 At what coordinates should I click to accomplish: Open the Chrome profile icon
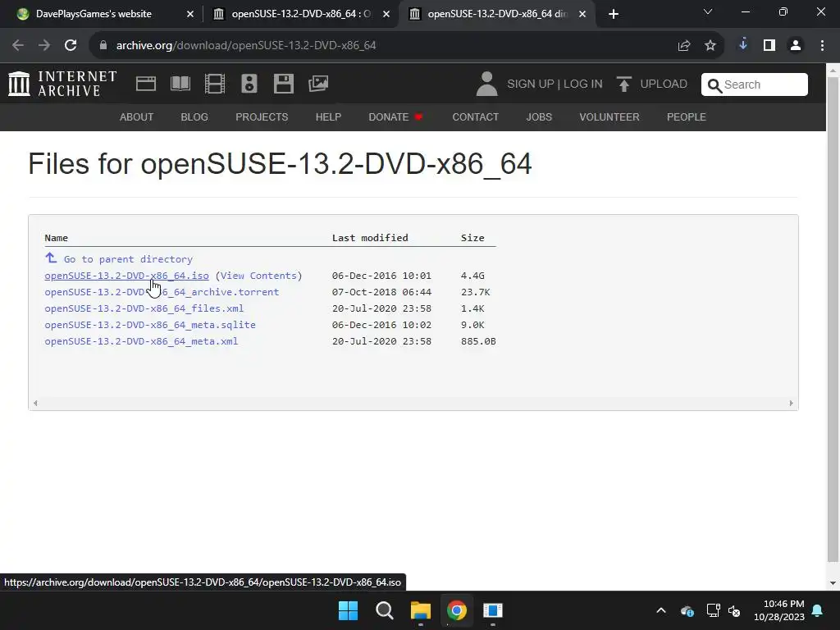pos(796,46)
